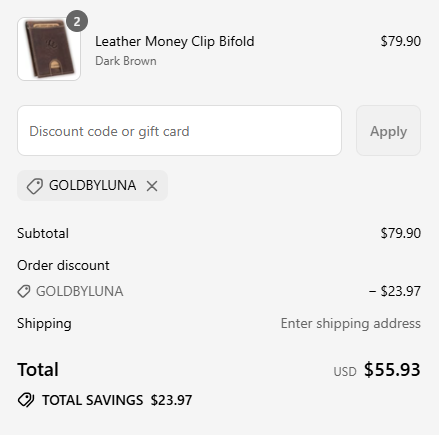Remove the GOLDBYLUNA discount code
The image size is (439, 435).
[x=152, y=186]
